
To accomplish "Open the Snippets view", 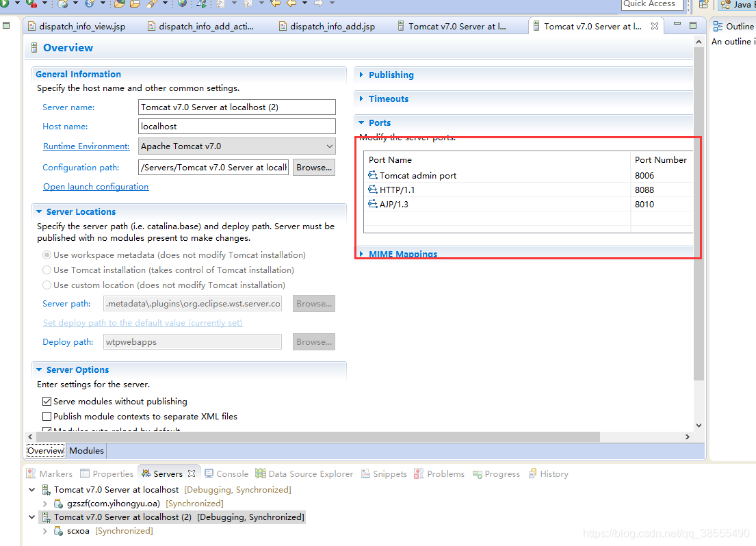I will (x=384, y=474).
